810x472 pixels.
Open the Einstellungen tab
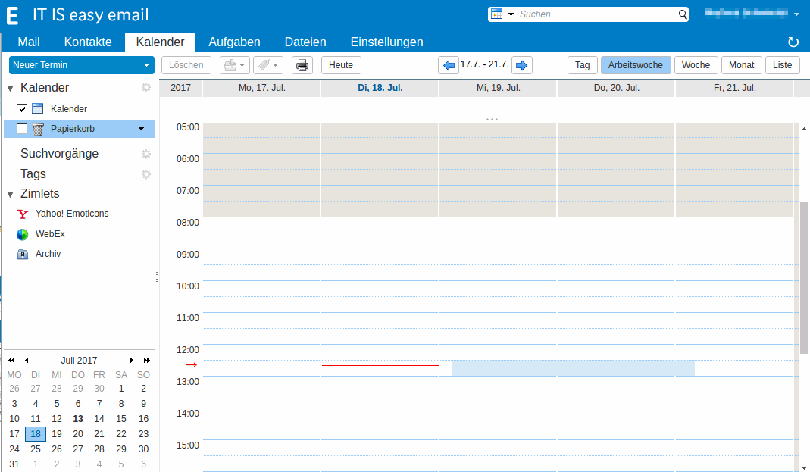pos(387,42)
